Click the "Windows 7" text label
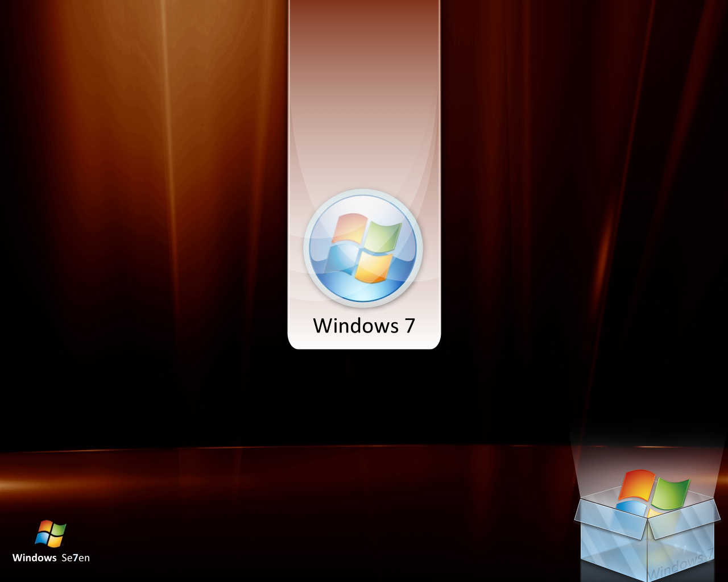Screen dimensions: 728x582 [364, 326]
